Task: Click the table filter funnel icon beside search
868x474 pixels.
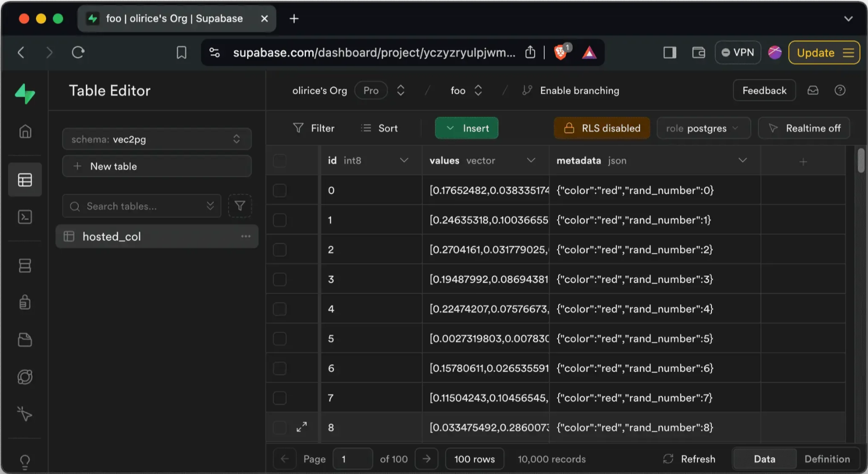Action: pyautogui.click(x=240, y=206)
